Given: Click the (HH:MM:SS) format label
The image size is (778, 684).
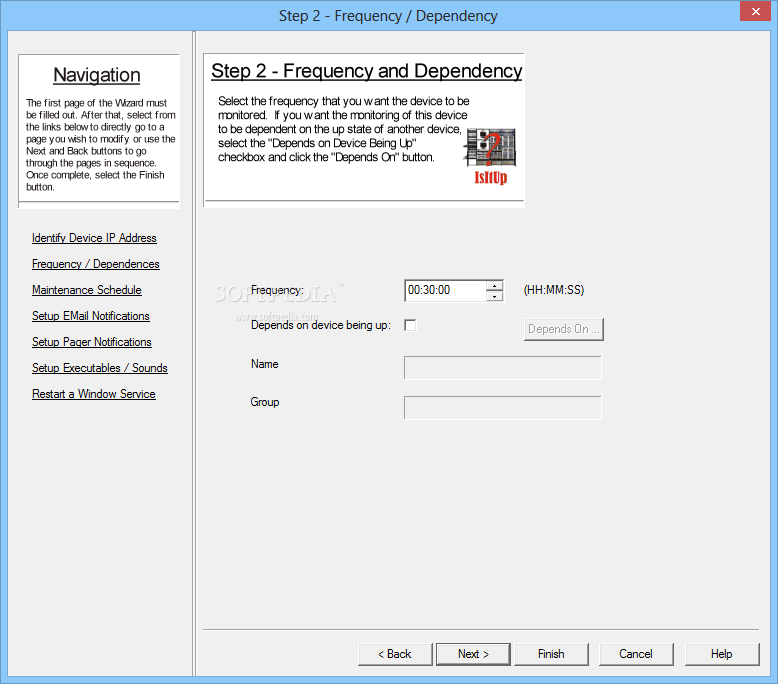Looking at the screenshot, I should [x=554, y=290].
